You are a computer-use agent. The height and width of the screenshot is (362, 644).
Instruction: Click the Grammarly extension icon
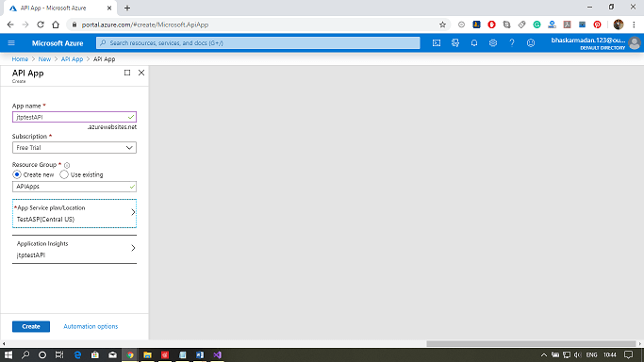point(537,25)
